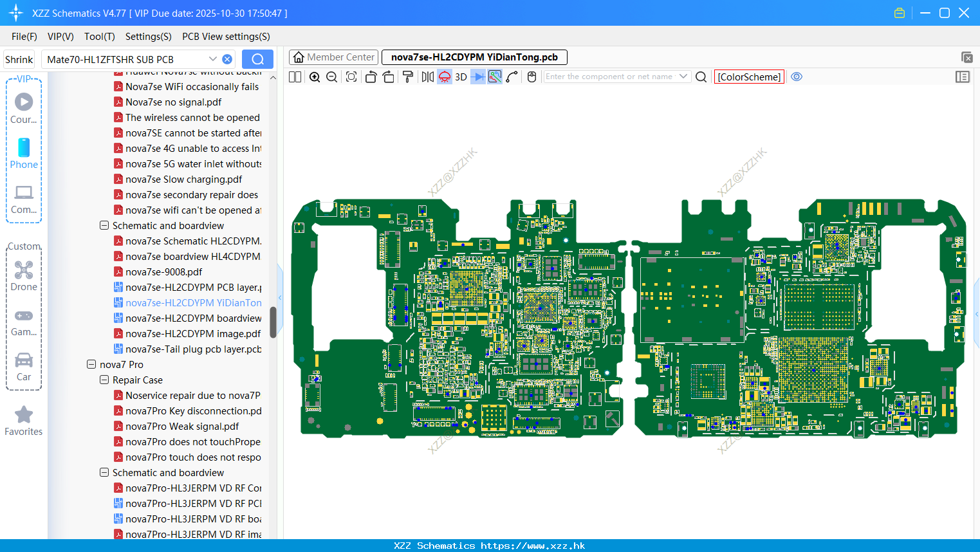The height and width of the screenshot is (552, 980).
Task: Toggle the diode arrow signal tool
Action: pos(478,77)
